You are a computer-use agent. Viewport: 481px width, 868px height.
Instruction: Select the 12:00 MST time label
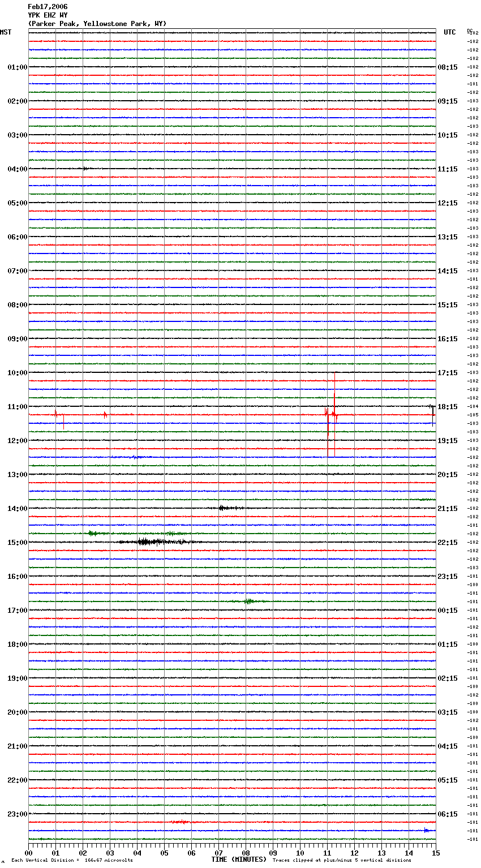17,441
